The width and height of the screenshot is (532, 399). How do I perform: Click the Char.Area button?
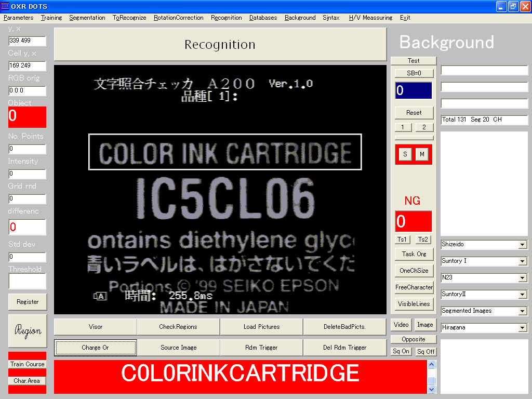[27, 381]
